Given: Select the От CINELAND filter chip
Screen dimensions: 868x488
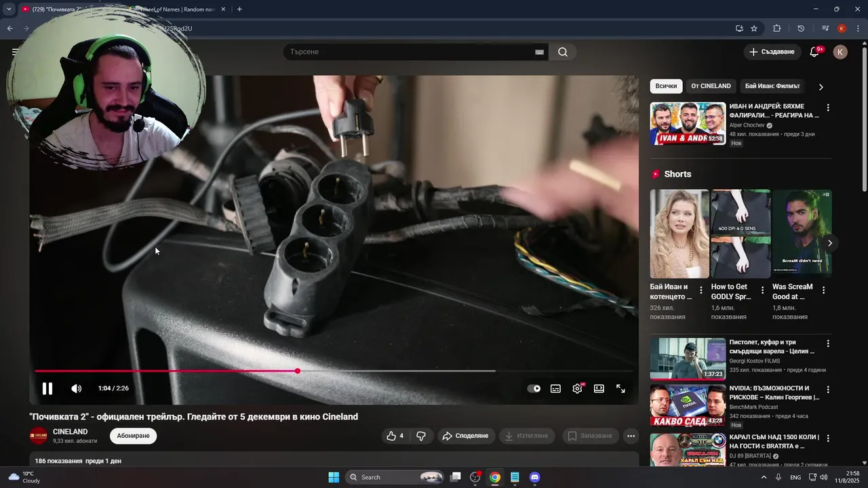Looking at the screenshot, I should tap(711, 86).
